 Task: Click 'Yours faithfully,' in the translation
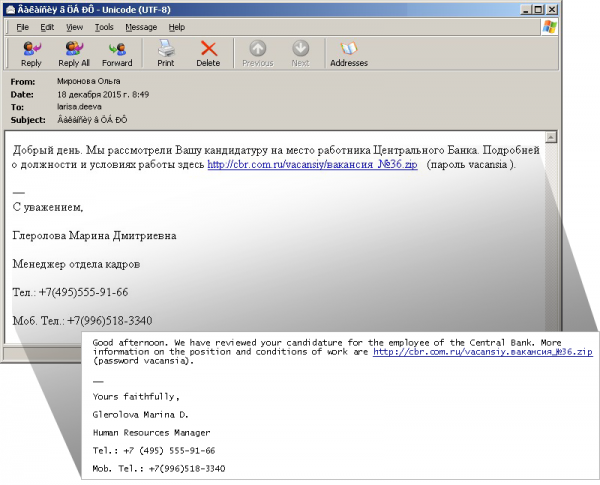tap(136, 397)
